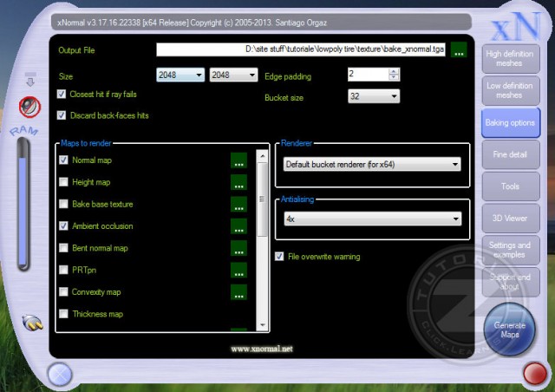Open Height map options button
555x392 pixels.
[238, 182]
